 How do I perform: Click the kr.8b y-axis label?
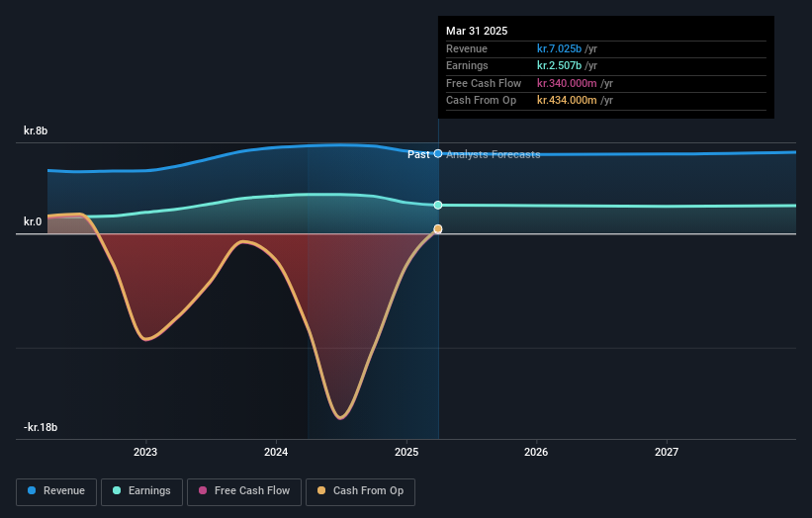click(x=36, y=130)
